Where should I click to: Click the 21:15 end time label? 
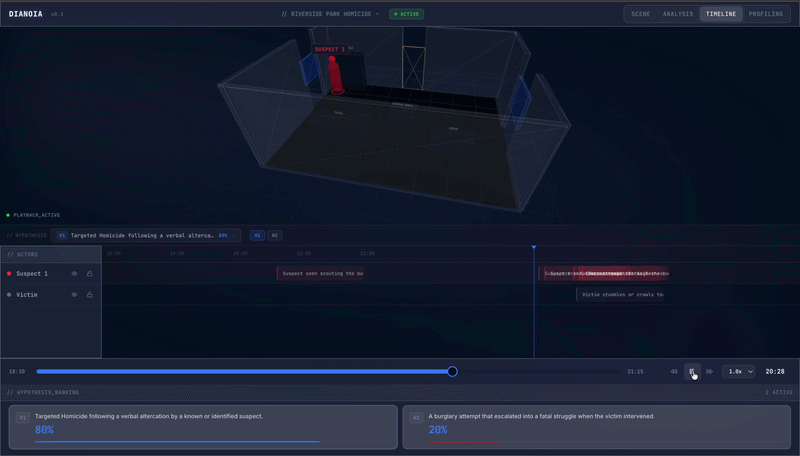point(635,372)
